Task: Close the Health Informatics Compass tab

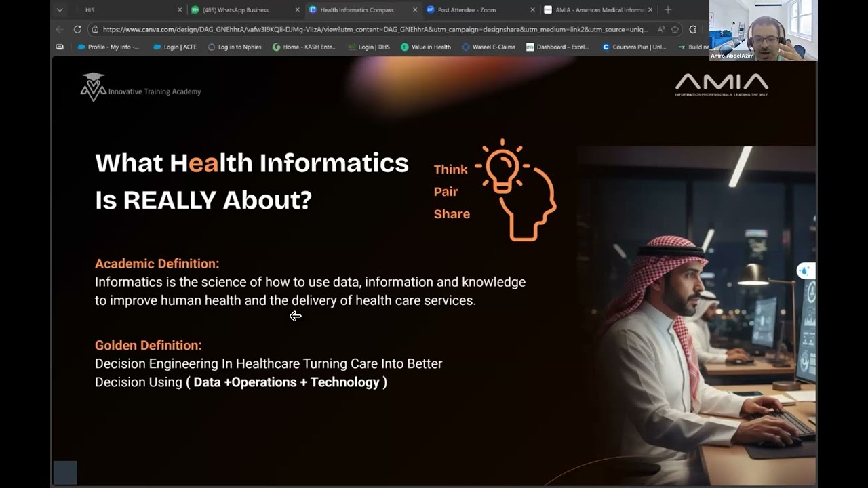Action: 415,10
